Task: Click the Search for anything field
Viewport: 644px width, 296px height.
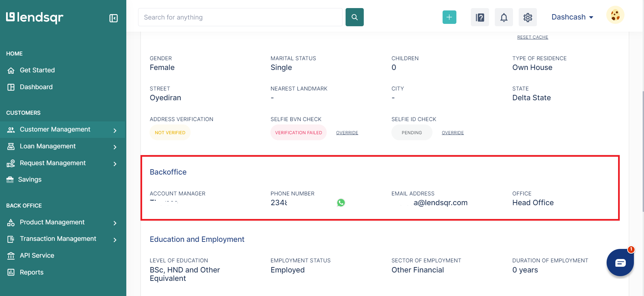Action: coord(240,17)
